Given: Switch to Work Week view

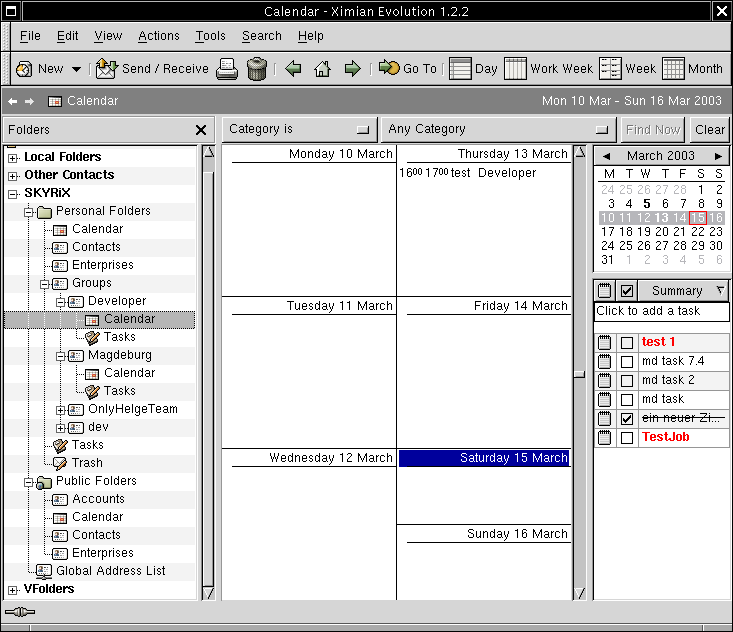Looking at the screenshot, I should pos(549,69).
